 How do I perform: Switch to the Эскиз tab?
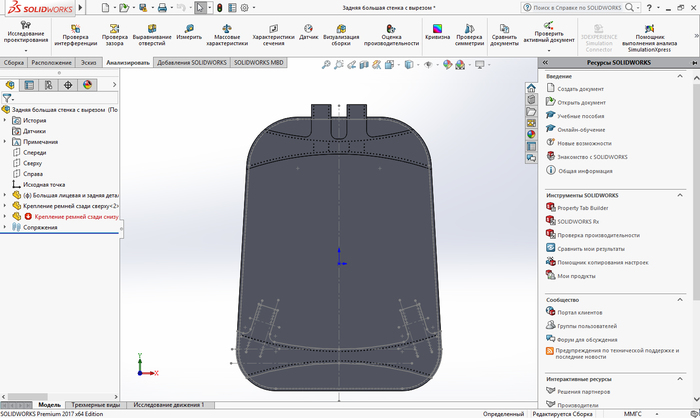click(x=89, y=62)
